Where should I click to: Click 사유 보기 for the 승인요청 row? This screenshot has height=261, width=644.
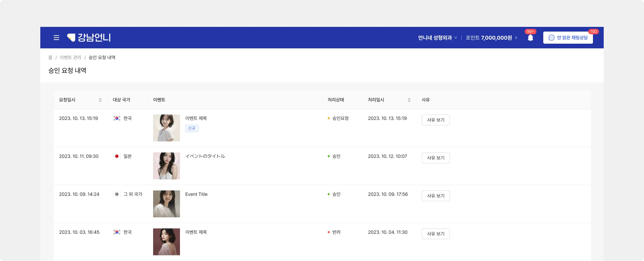435,120
